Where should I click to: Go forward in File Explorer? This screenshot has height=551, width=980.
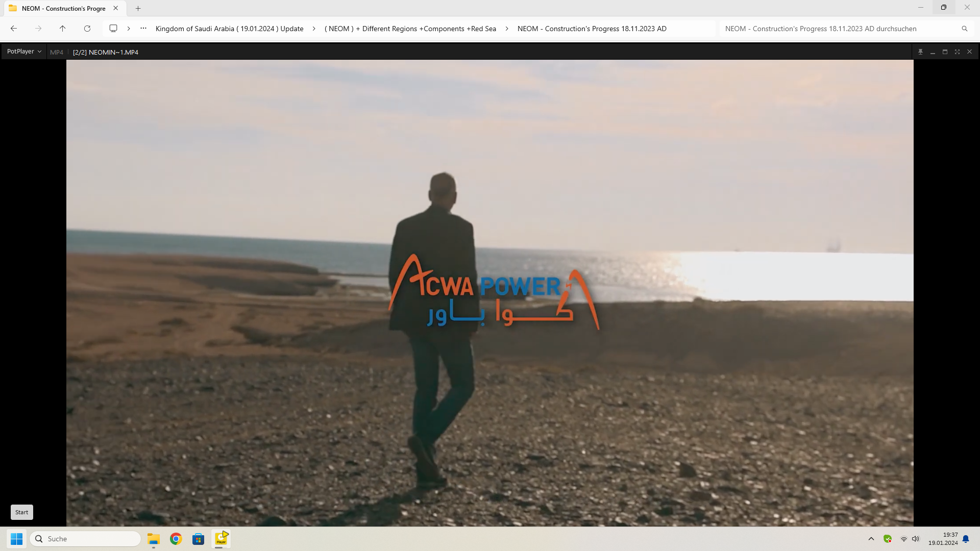pyautogui.click(x=38, y=29)
